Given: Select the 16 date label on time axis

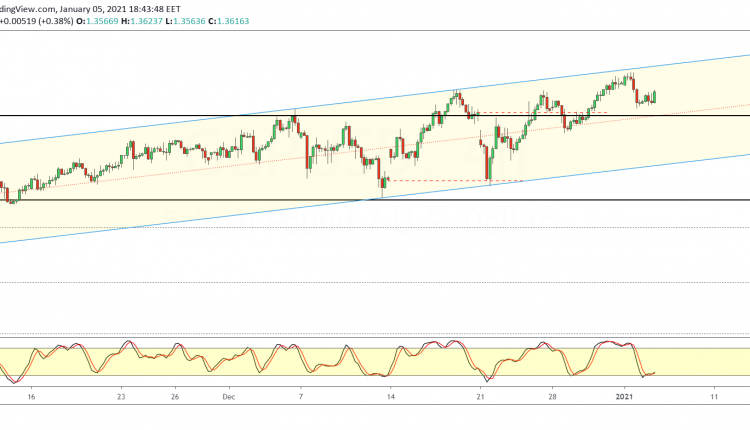Looking at the screenshot, I should [32, 395].
